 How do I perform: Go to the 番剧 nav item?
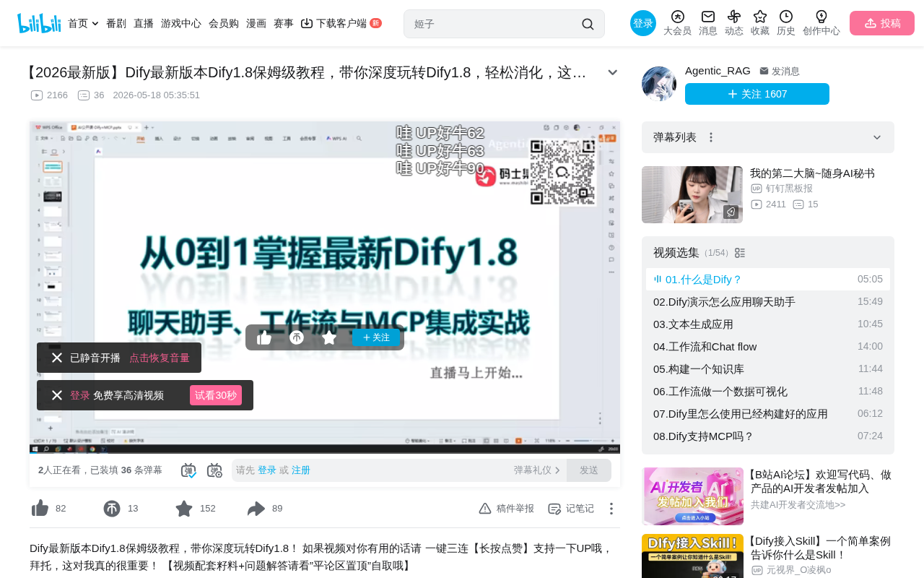coord(116,23)
